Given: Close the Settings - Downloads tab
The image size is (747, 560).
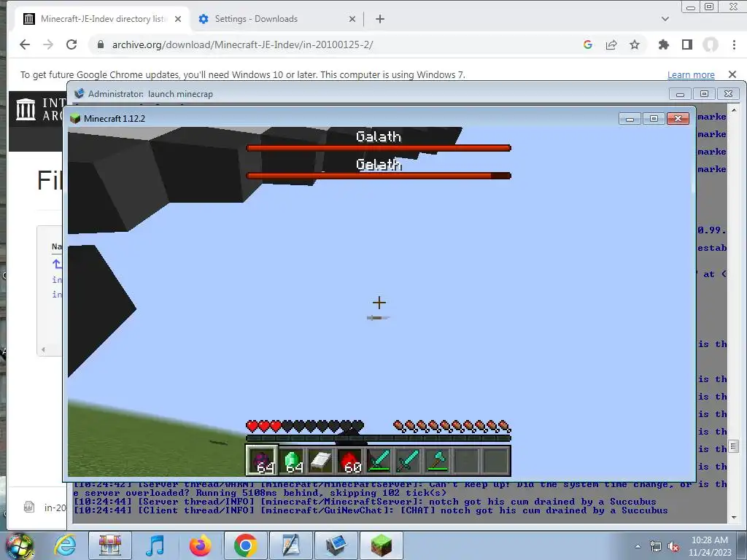Looking at the screenshot, I should pos(352,19).
